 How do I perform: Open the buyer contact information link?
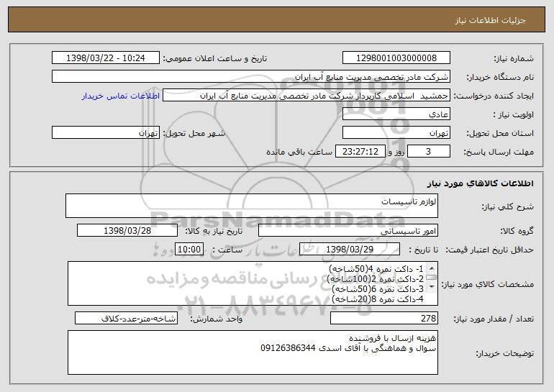(x=120, y=96)
